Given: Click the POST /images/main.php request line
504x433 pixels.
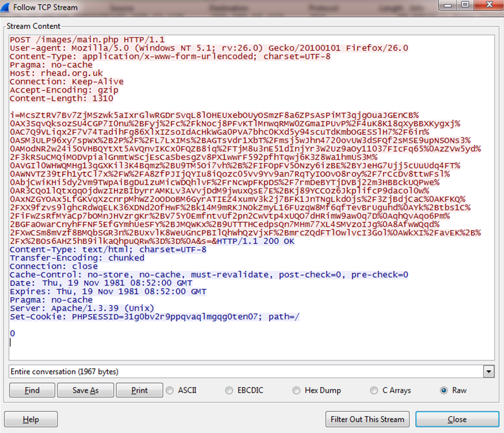Looking at the screenshot, I should click(87, 39).
